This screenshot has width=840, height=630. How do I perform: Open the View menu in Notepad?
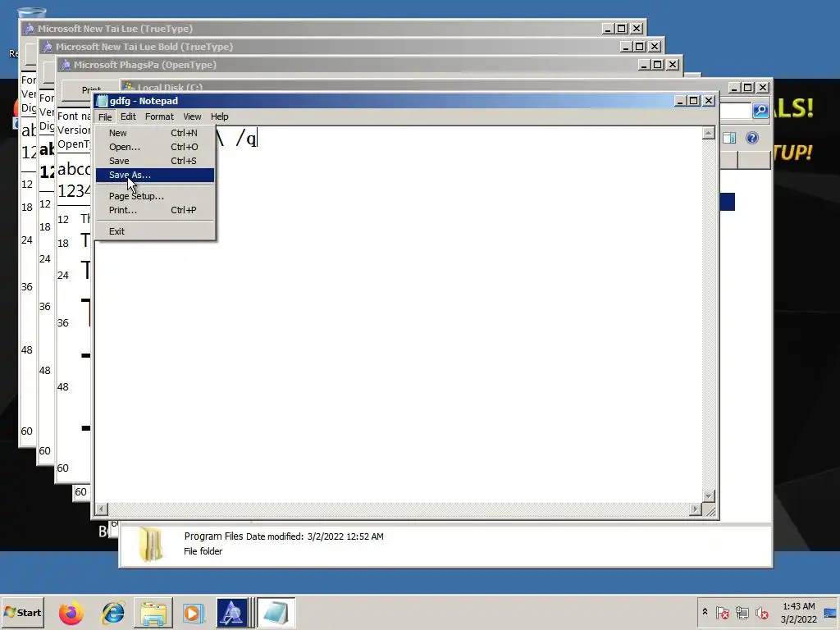coord(192,116)
